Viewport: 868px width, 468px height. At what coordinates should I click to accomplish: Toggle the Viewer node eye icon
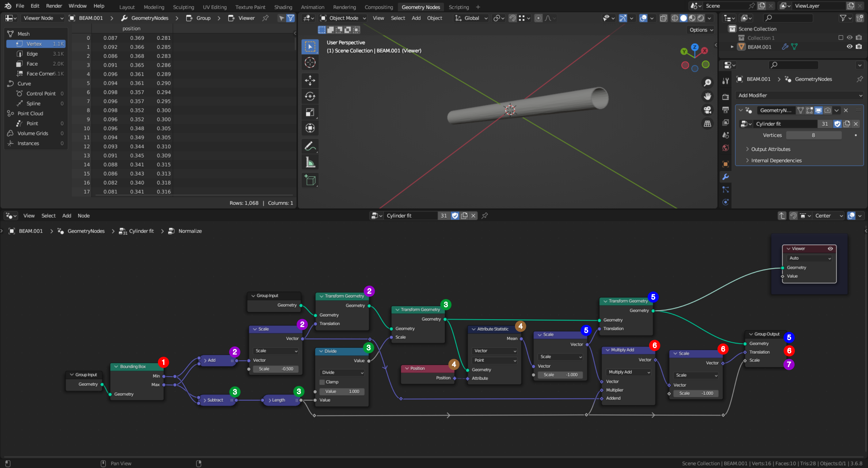(x=830, y=249)
